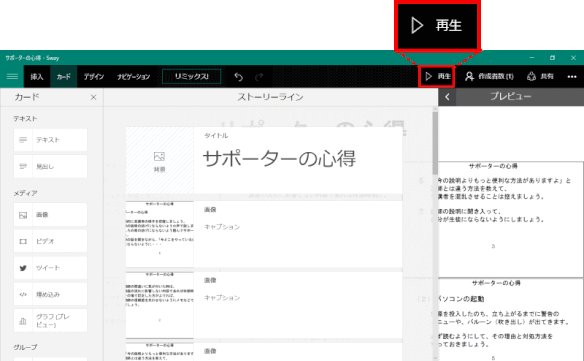
Task: Add a グラフ (プレビュー) chart card
Action: point(50,321)
